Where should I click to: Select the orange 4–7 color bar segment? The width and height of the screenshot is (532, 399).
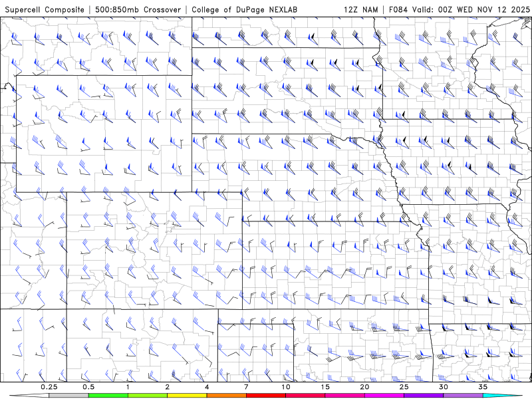pyautogui.click(x=226, y=396)
